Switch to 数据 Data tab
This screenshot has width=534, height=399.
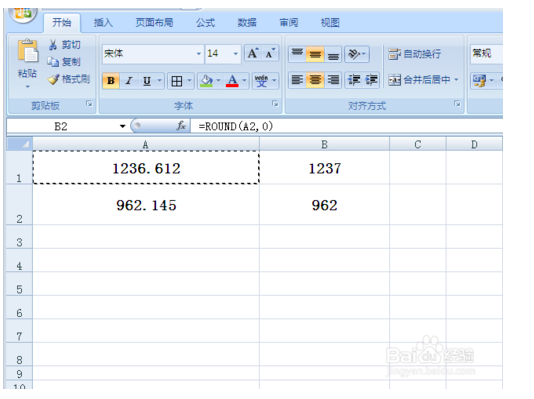247,23
